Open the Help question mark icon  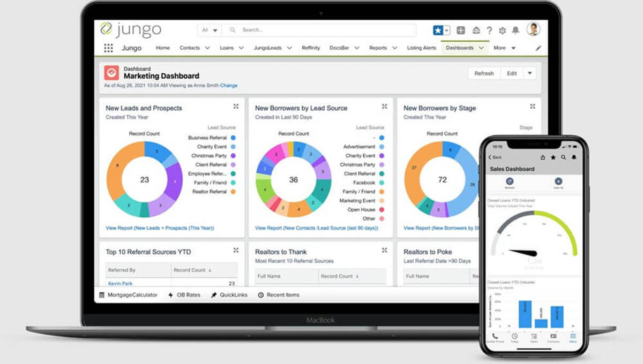click(x=489, y=31)
